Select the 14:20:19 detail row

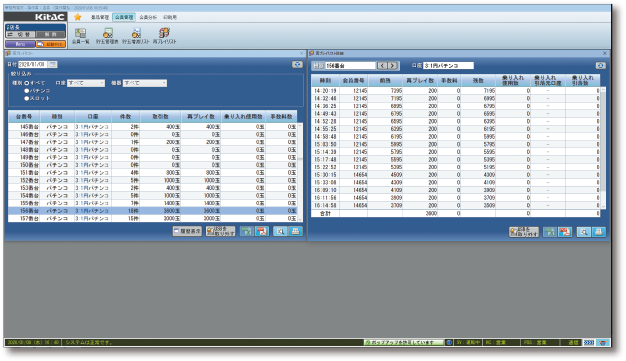click(456, 91)
